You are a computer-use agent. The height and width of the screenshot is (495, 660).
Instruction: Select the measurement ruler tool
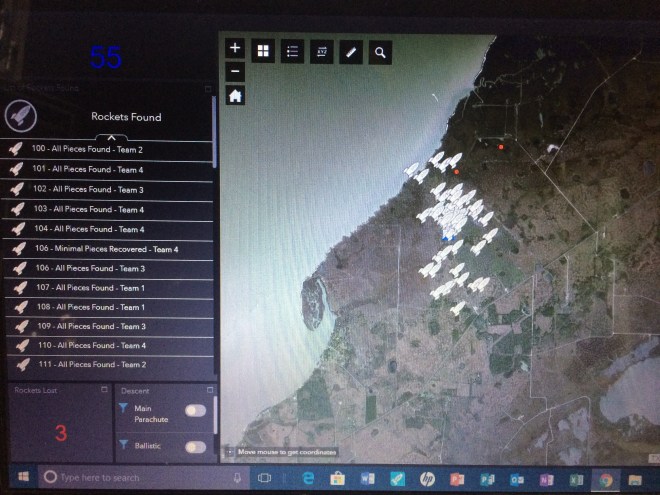point(351,52)
